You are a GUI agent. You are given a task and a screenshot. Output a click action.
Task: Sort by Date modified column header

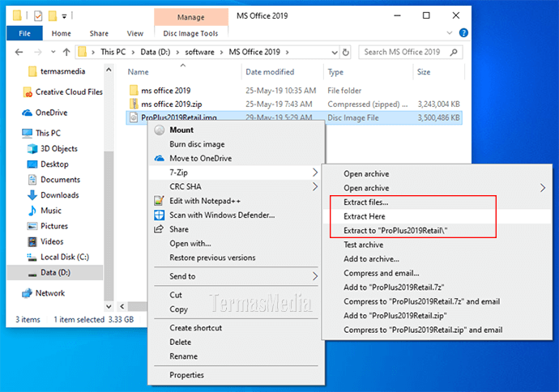pyautogui.click(x=270, y=72)
